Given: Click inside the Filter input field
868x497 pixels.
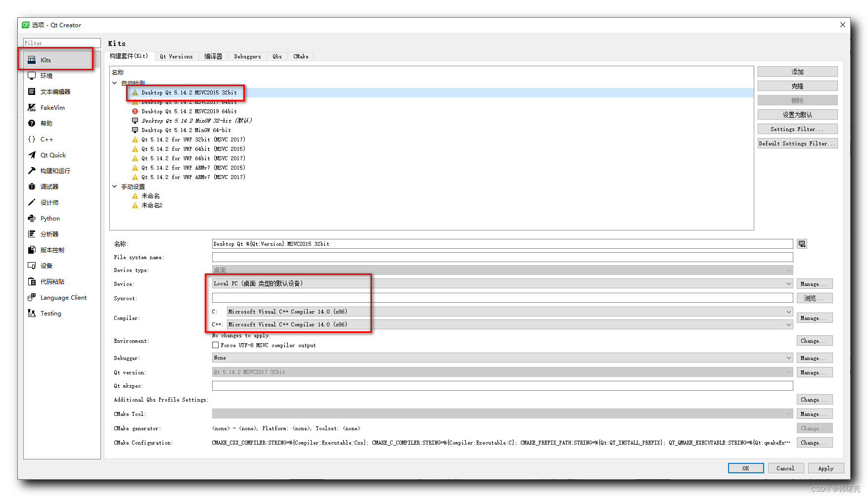Looking at the screenshot, I should (61, 43).
